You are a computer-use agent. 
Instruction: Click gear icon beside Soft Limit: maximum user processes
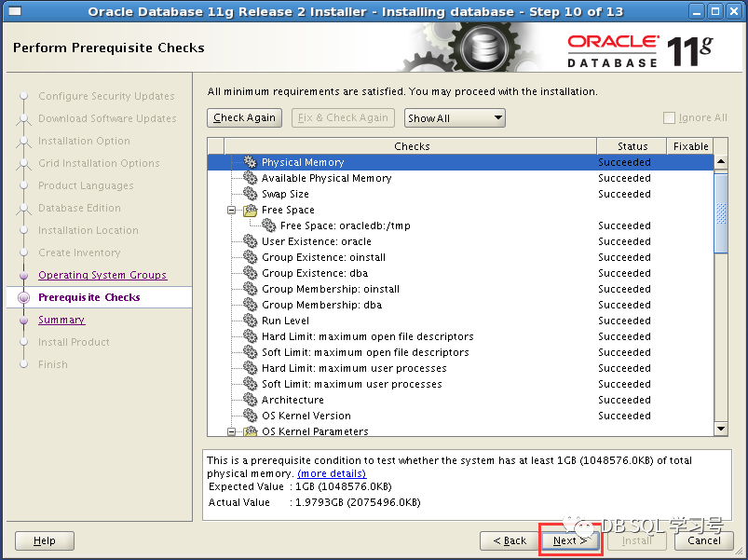pyautogui.click(x=250, y=383)
